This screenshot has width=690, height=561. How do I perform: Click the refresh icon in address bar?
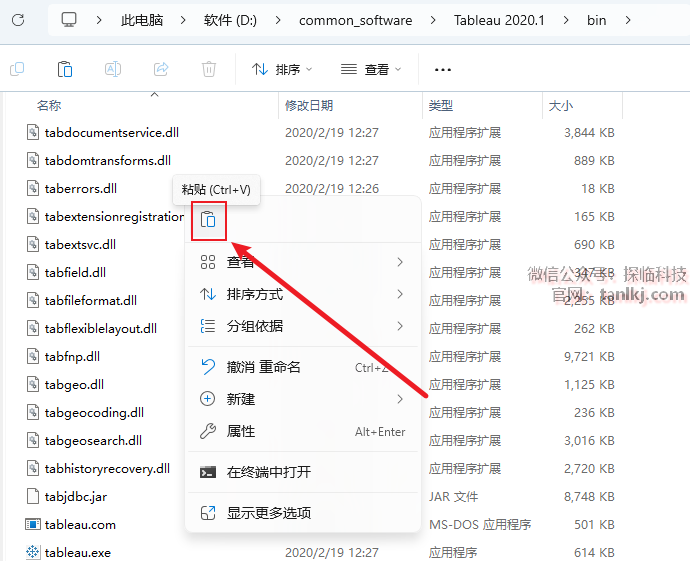pyautogui.click(x=18, y=20)
